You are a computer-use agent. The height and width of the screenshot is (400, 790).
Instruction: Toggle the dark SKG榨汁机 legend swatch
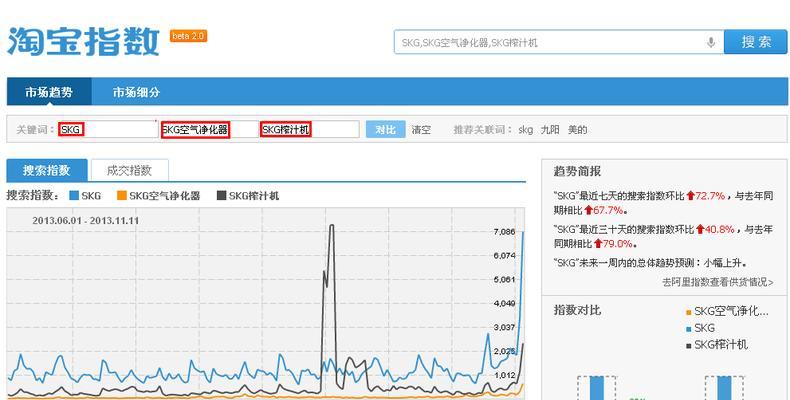[221, 195]
